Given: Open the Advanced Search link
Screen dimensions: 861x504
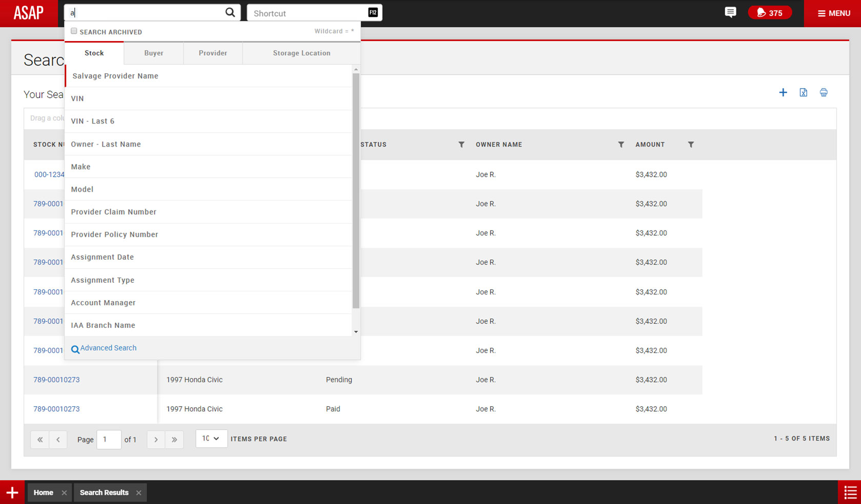Looking at the screenshot, I should tap(108, 348).
